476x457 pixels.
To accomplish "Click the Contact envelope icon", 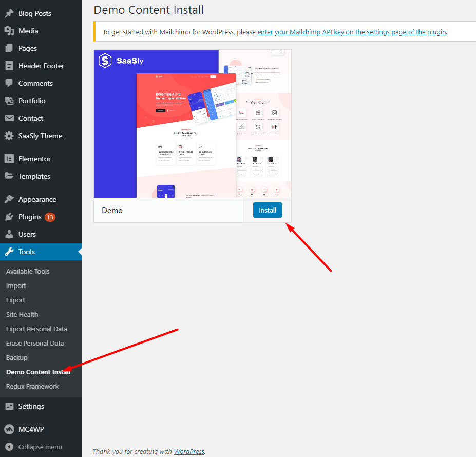I will point(9,118).
